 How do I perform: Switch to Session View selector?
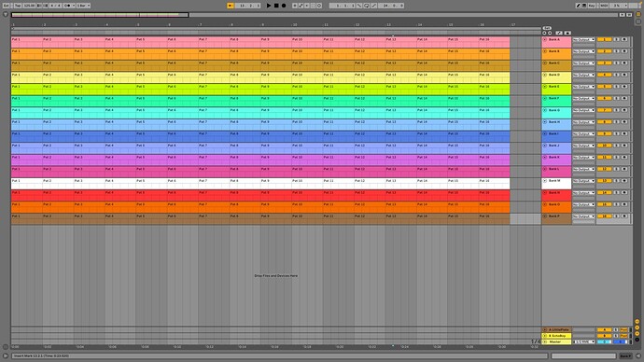coord(638,21)
